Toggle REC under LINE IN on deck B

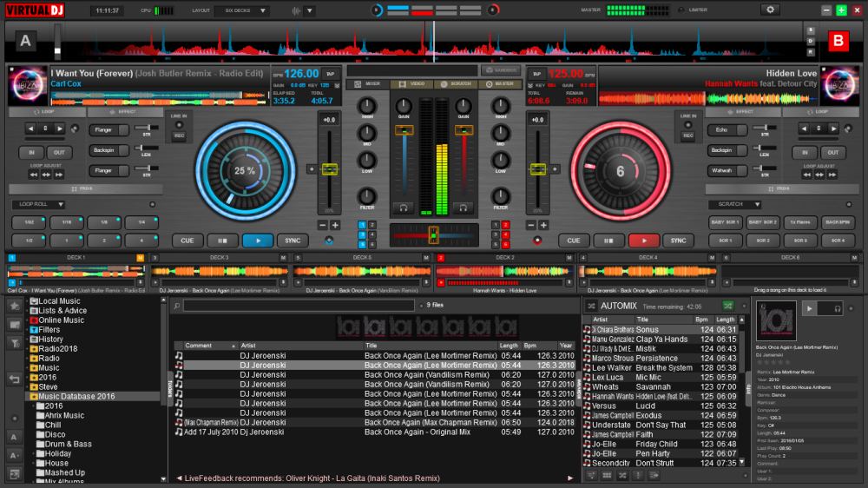(x=687, y=135)
